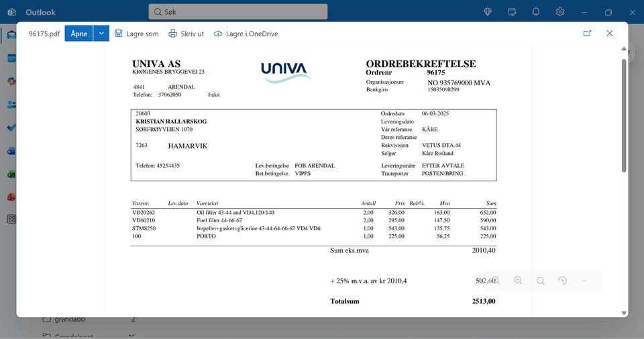Click the POSTEN/BRING transporter value
644x339 pixels.
point(442,173)
